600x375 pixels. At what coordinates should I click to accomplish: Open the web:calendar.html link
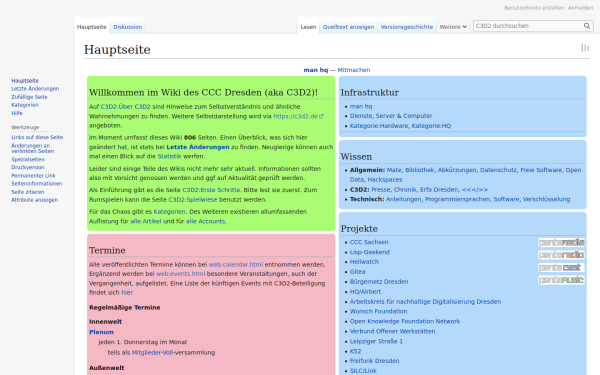coord(236,264)
